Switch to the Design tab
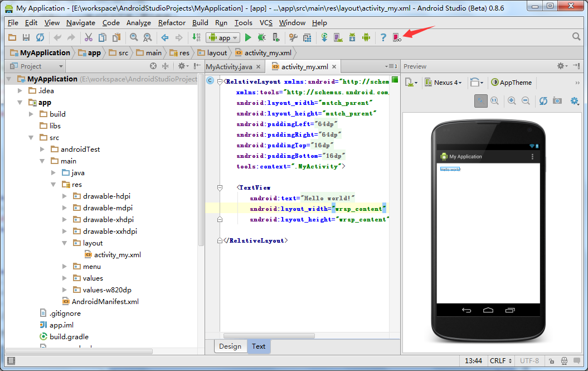Screen dimensions: 588x371 (x=230, y=346)
